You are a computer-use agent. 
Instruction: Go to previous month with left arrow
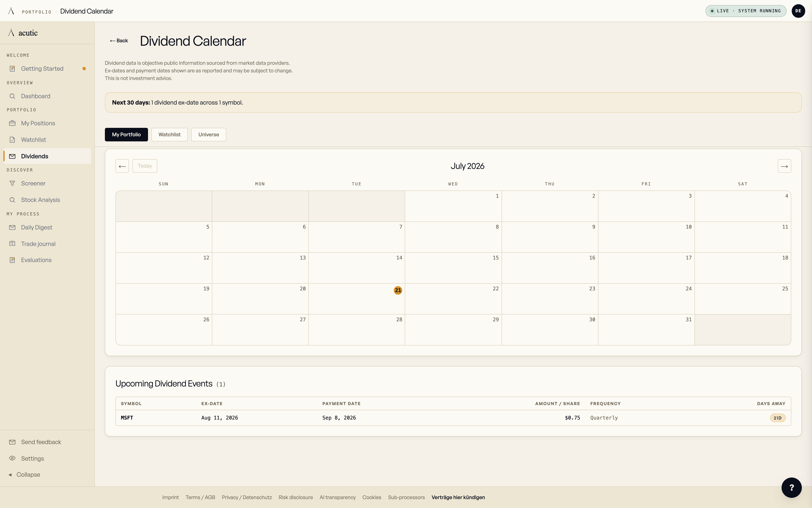(x=122, y=166)
